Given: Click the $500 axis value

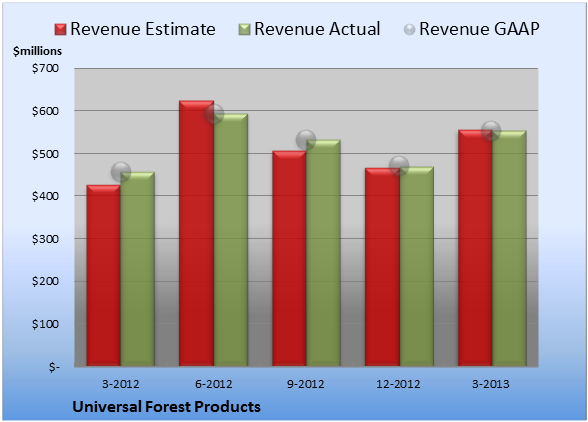Looking at the screenshot, I should click(x=45, y=154).
